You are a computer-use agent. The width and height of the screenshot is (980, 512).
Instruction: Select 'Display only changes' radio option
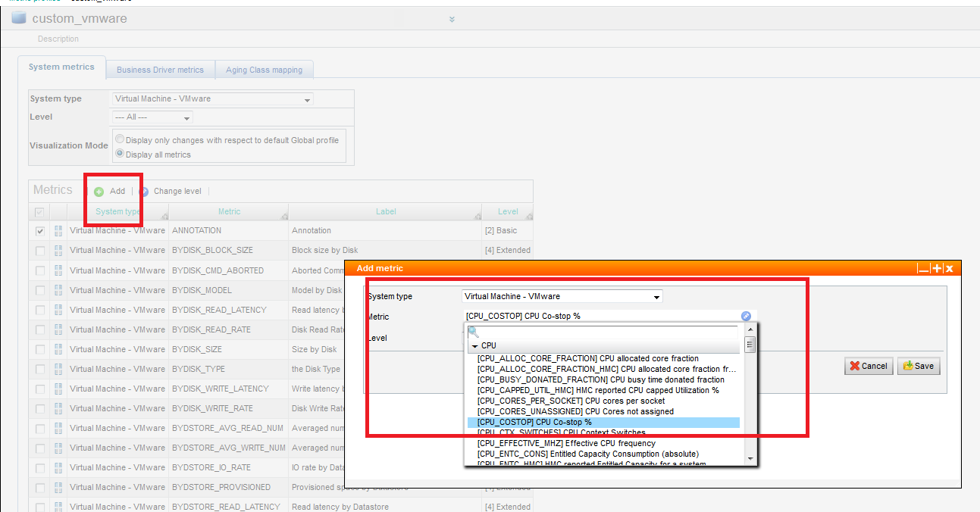pos(120,139)
